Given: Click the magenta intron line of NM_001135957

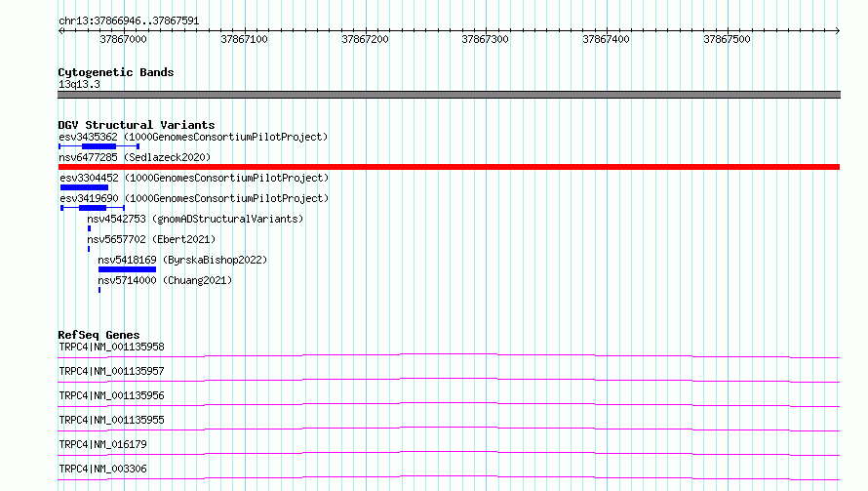Looking at the screenshot, I should [449, 379].
